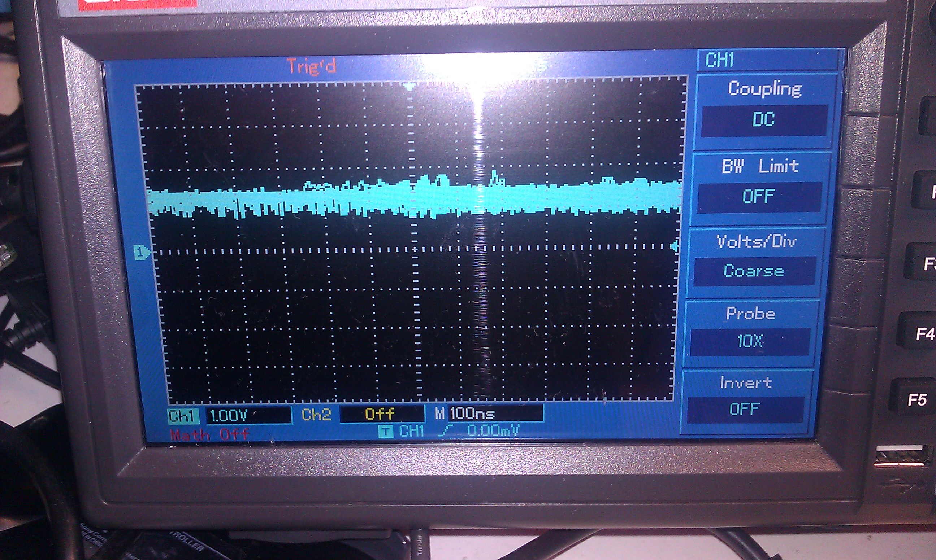Click the trigger level arrow on right edge
Screen dimensions: 936x560
click(674, 246)
